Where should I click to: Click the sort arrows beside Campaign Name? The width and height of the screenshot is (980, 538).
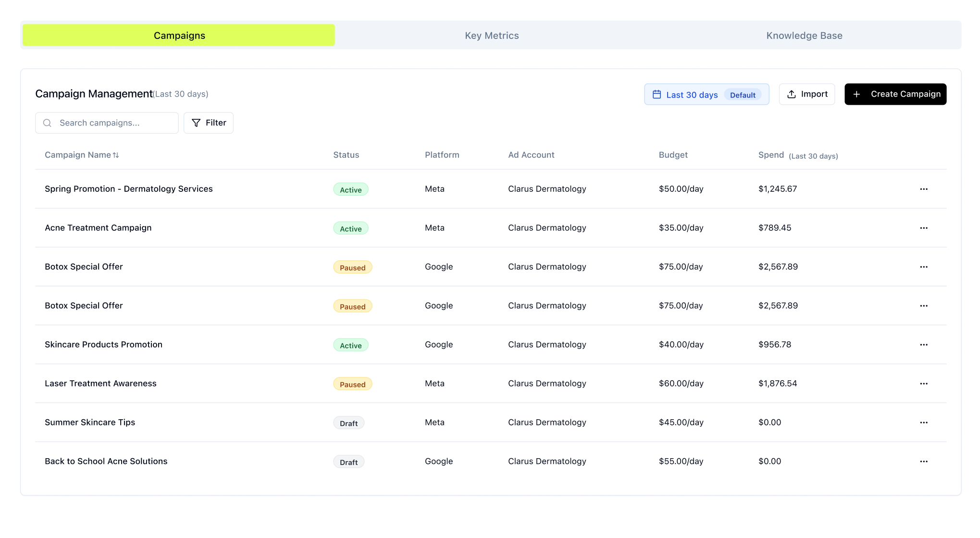pos(116,155)
